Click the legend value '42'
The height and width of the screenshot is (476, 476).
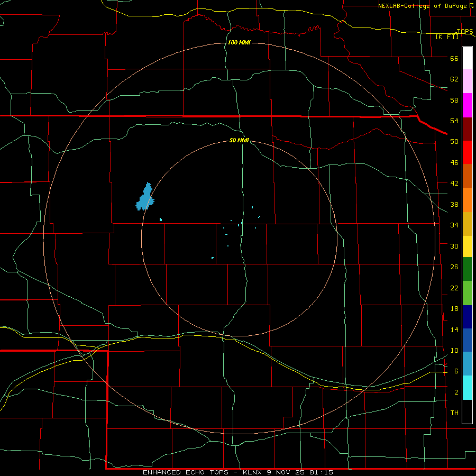point(454,184)
